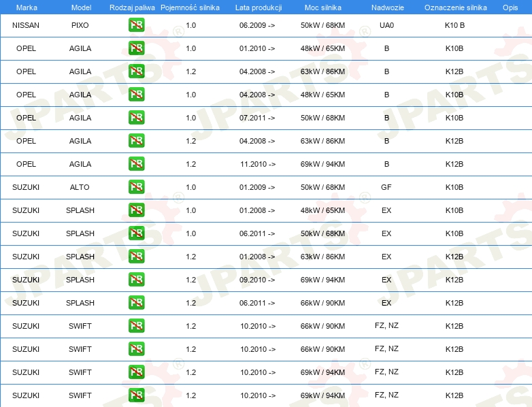Click fuel icon in SPLASH 48kW / 65KM row
Viewport: 532px width, 407px height.
(x=136, y=210)
